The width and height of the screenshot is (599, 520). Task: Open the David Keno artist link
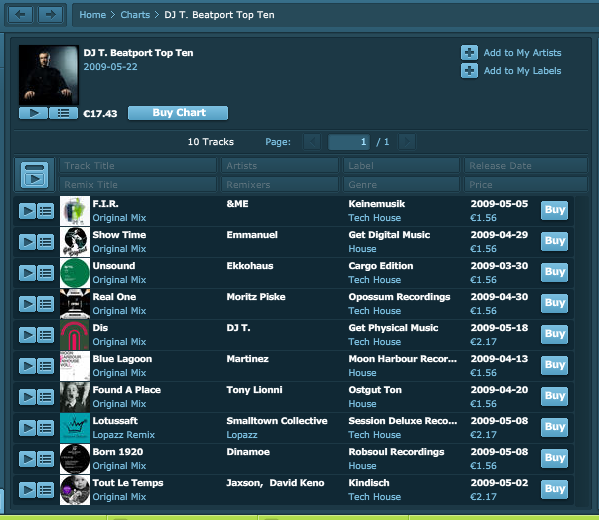tap(297, 483)
